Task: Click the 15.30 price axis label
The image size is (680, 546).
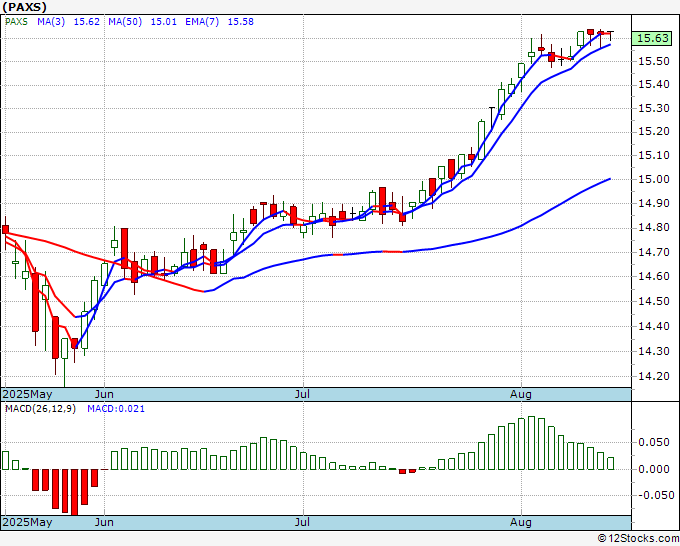Action: (x=654, y=108)
